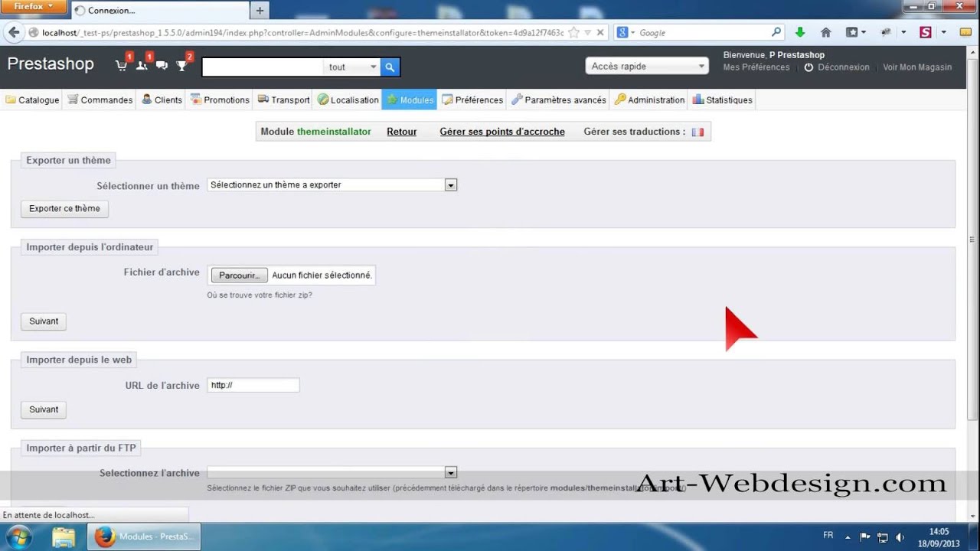Image resolution: width=980 pixels, height=551 pixels.
Task: Open the Windows Start menu
Action: point(18,537)
